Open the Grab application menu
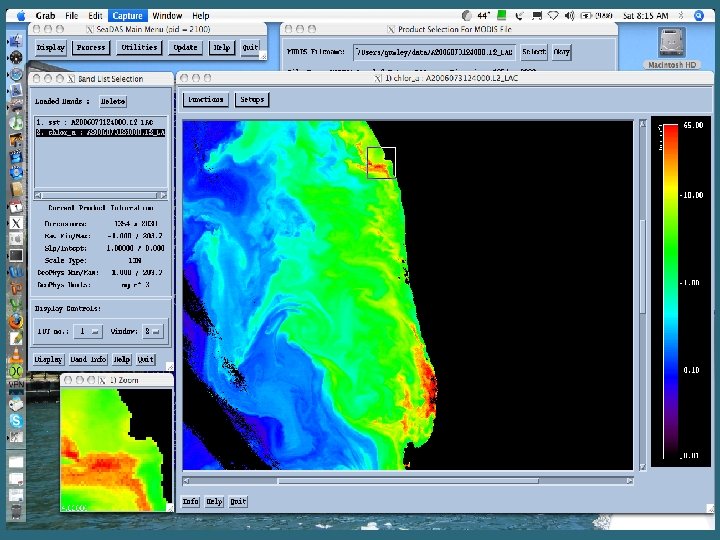Viewport: 720px width, 540px height. coord(45,16)
